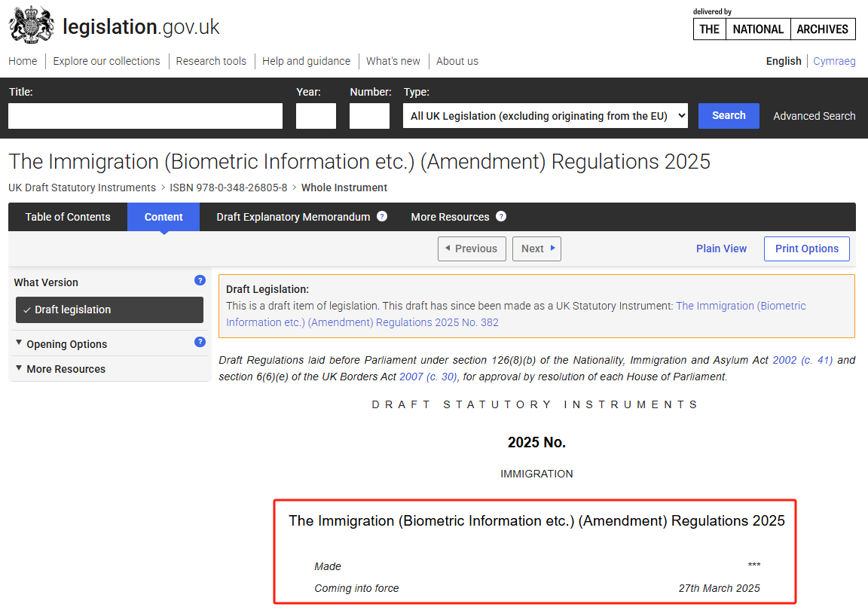Image resolution: width=868 pixels, height=610 pixels.
Task: Open the legislation Type dropdown
Action: [546, 116]
